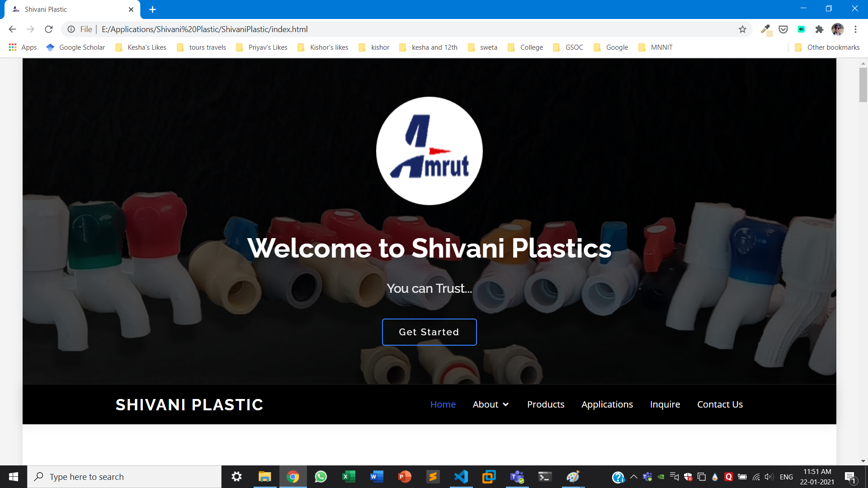Open the Chrome three-dot menu
Viewport: 868px width, 488px height.
[855, 29]
